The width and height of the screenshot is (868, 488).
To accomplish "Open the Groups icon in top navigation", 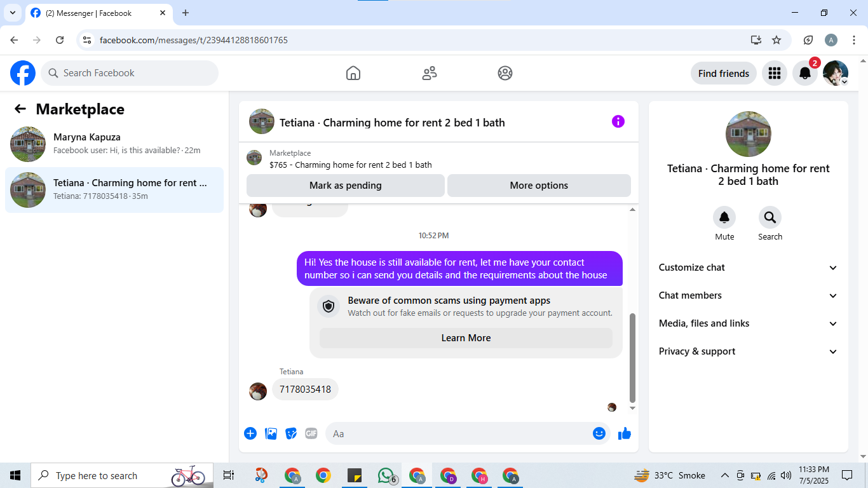I will pos(505,73).
